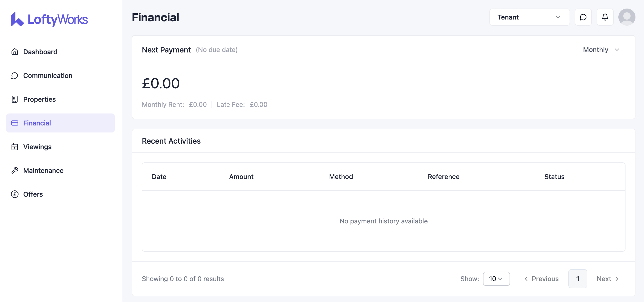Click the Status column header

554,177
